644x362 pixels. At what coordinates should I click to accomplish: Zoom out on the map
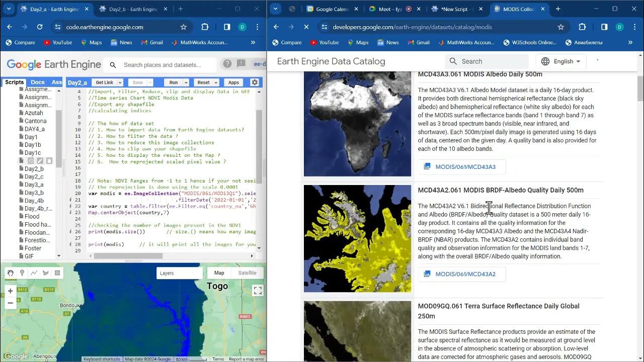(10, 303)
